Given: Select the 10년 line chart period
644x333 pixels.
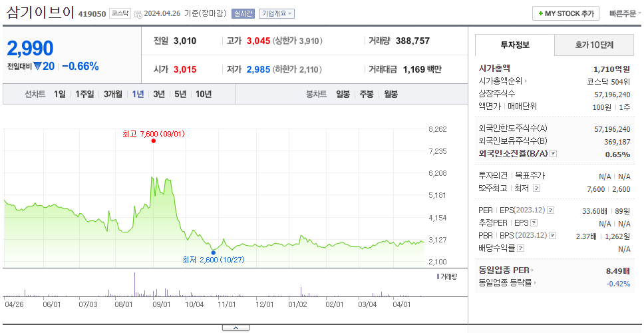Looking at the screenshot, I should [204, 94].
